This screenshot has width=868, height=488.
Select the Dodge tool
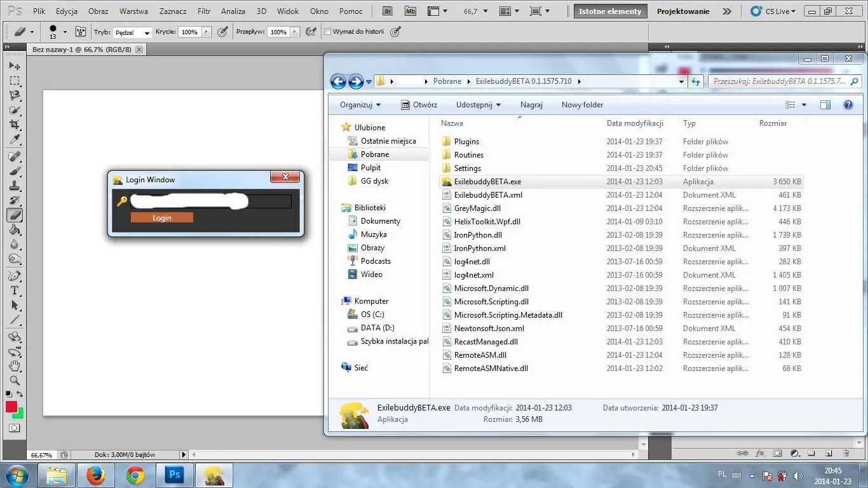(x=15, y=259)
